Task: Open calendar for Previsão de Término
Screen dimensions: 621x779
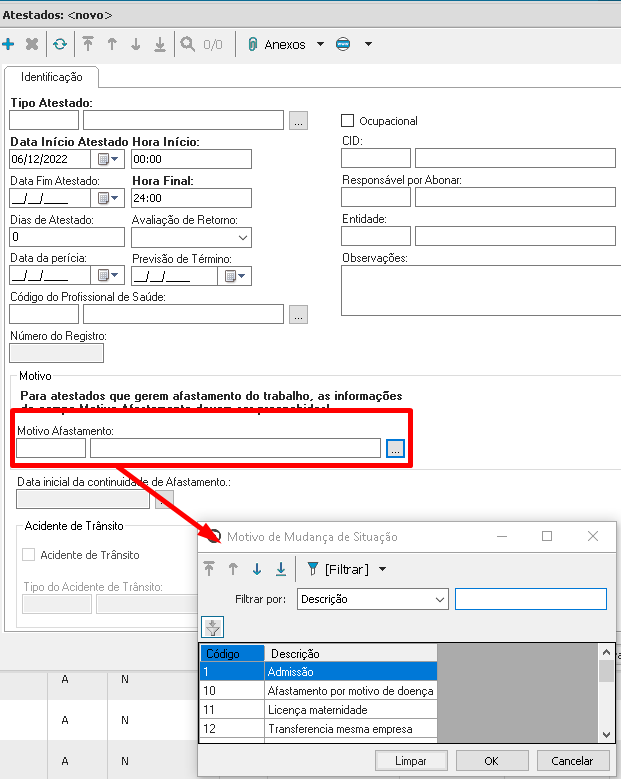Action: coord(234,276)
